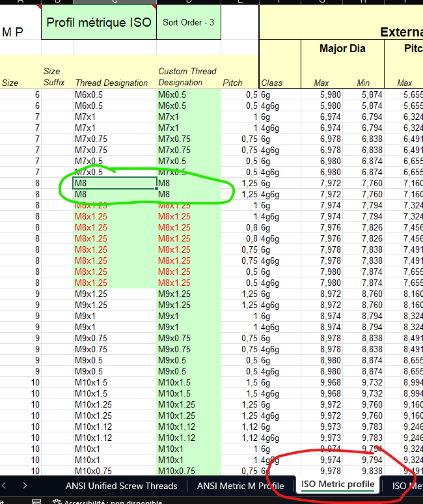Click the Size Suffix header cell
423x504 pixels.
57,72
